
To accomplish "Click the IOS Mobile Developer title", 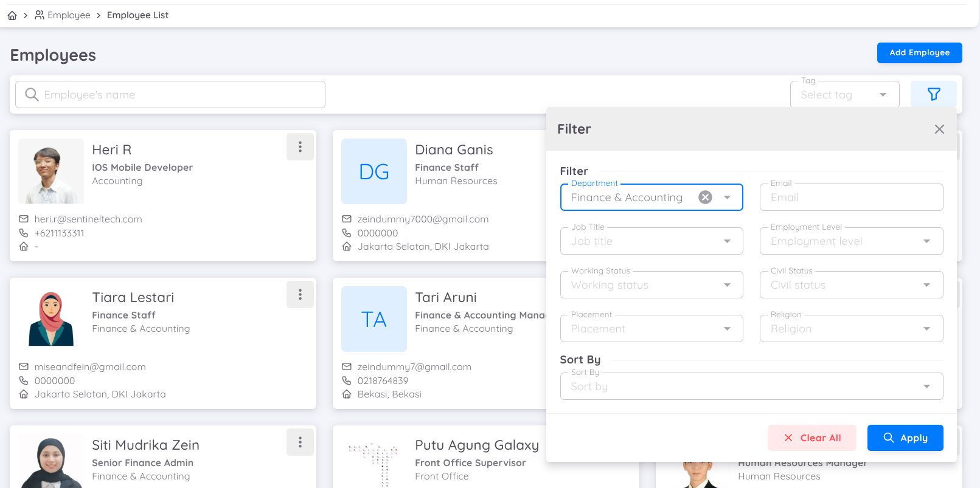I will pyautogui.click(x=142, y=168).
